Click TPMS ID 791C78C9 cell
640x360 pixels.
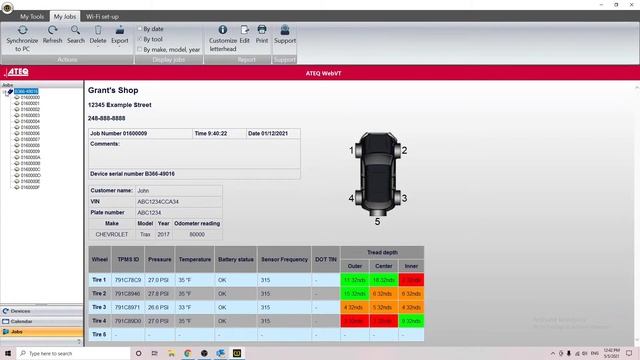128,280
